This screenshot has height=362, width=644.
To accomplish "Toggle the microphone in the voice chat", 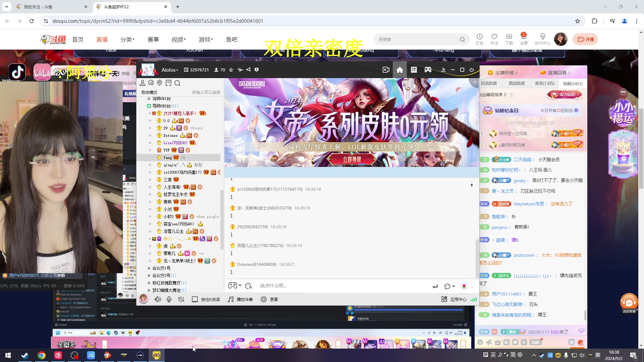I will click(x=169, y=299).
